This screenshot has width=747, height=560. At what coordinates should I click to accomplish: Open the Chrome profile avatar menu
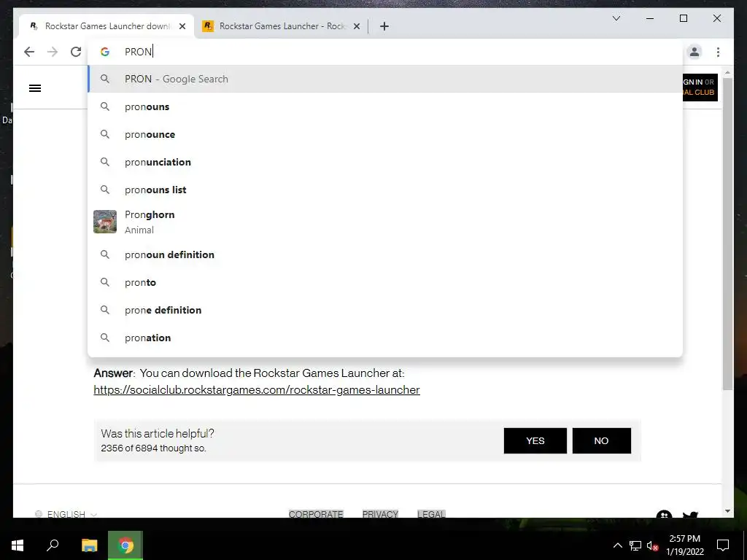694,52
